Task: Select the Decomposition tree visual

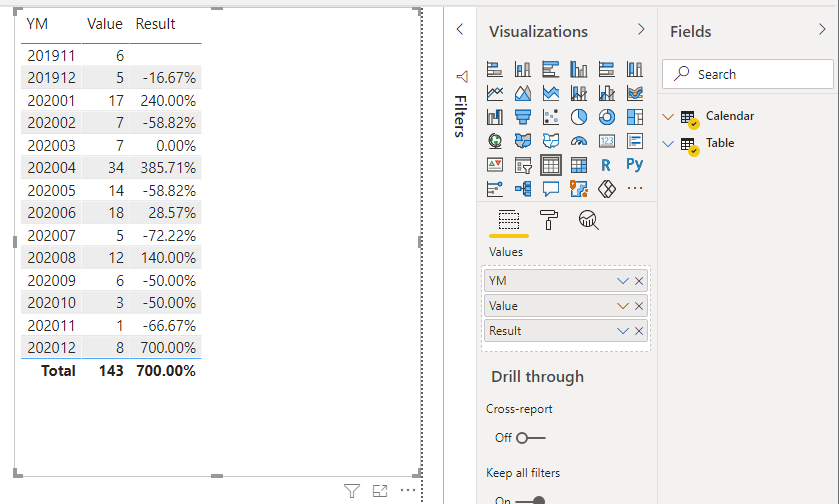Action: click(x=523, y=189)
